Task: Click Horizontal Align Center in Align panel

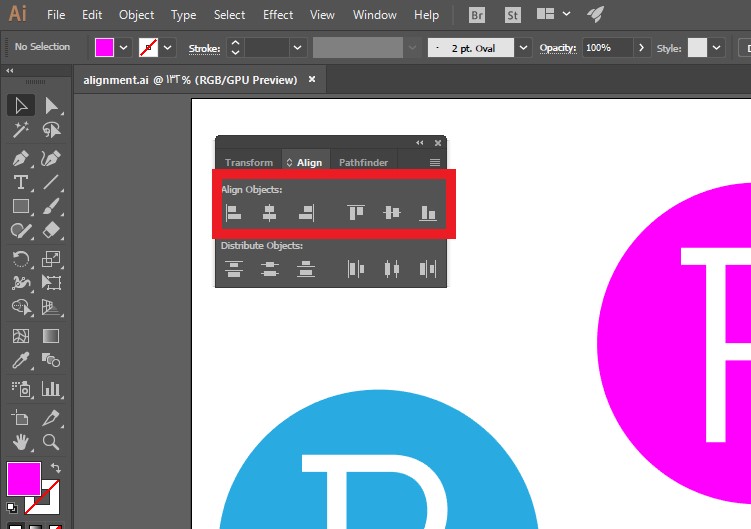Action: coord(270,213)
